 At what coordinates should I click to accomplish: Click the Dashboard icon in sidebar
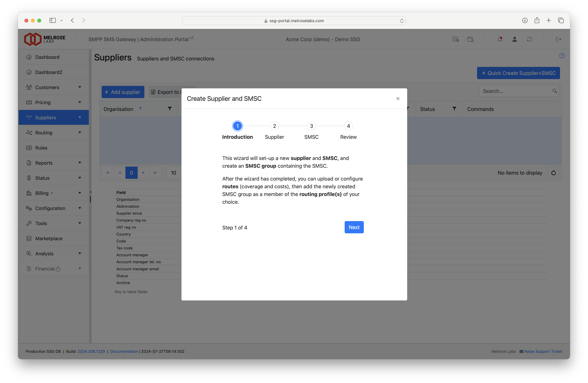pos(29,57)
